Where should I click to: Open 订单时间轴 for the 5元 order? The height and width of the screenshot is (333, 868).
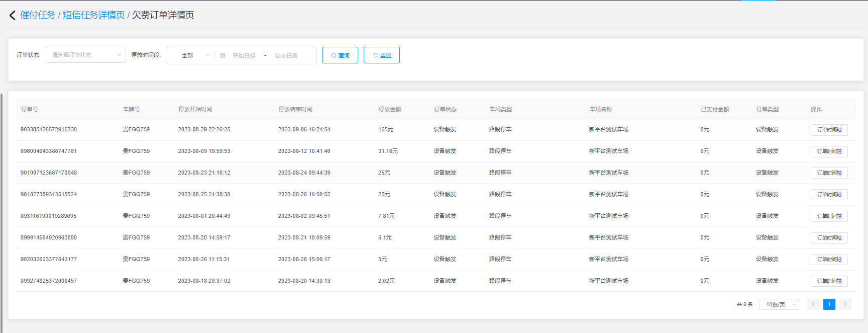click(829, 260)
